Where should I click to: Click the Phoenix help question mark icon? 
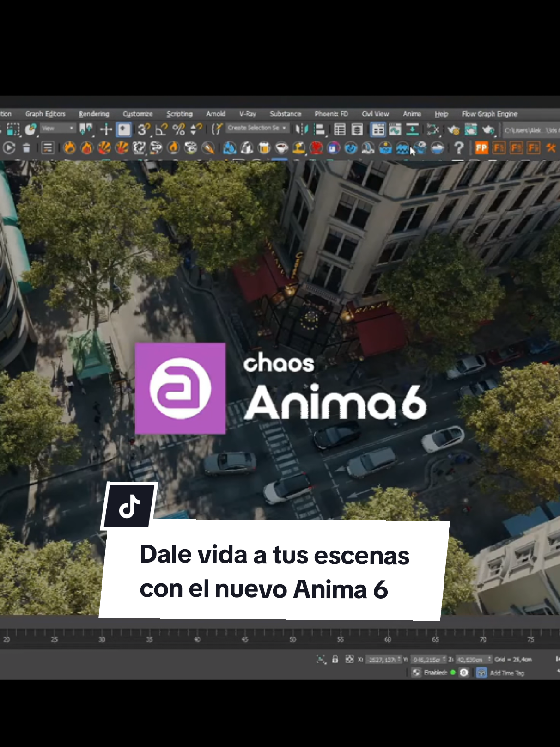pyautogui.click(x=458, y=148)
